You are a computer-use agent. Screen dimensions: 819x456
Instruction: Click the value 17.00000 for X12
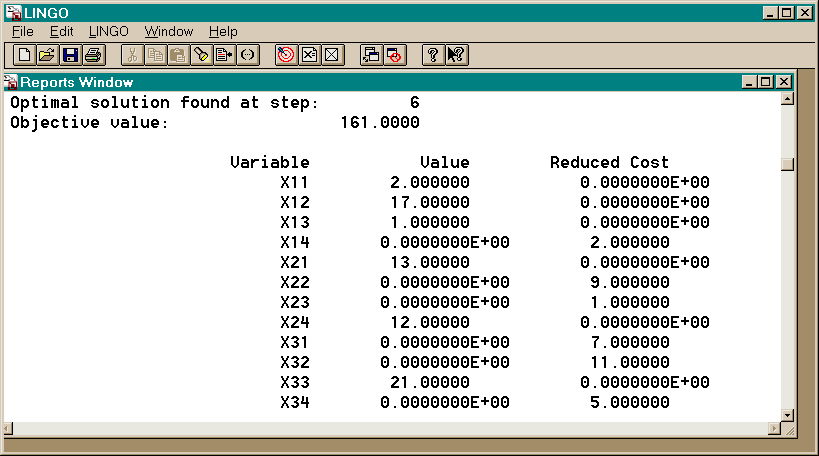(430, 203)
